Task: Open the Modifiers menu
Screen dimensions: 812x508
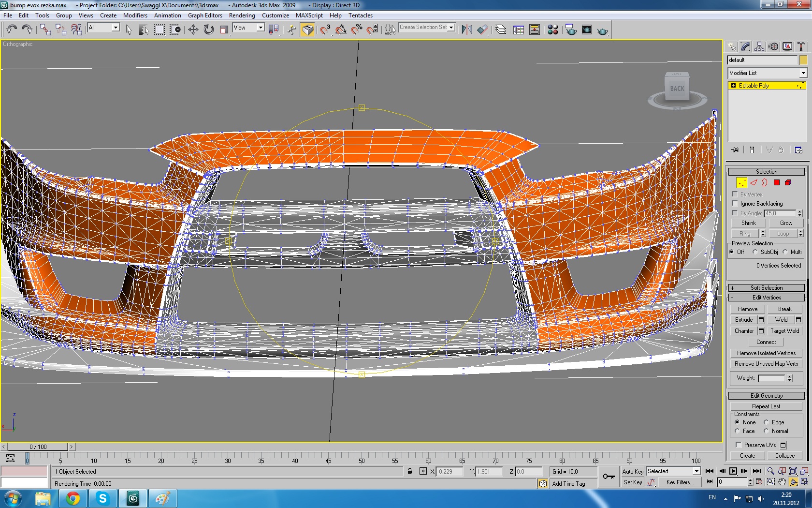Action: (135, 15)
